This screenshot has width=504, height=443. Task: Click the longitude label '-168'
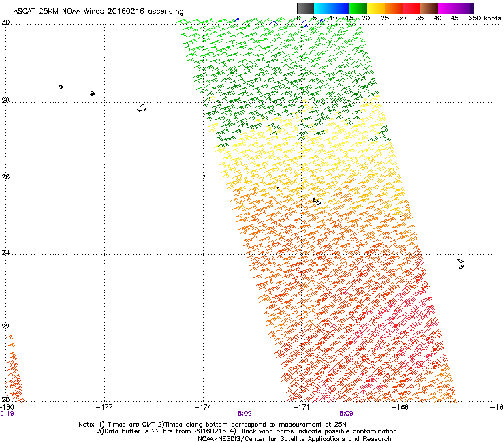click(400, 407)
